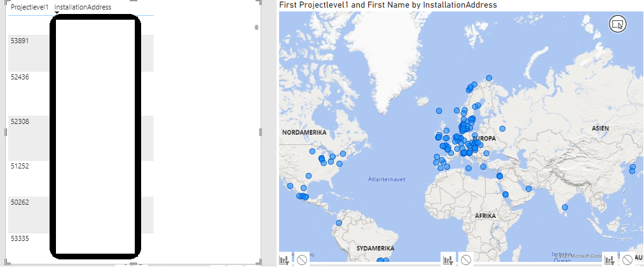This screenshot has width=644, height=267.
Task: Select the data bubble in northern South America
Action: 339,223
